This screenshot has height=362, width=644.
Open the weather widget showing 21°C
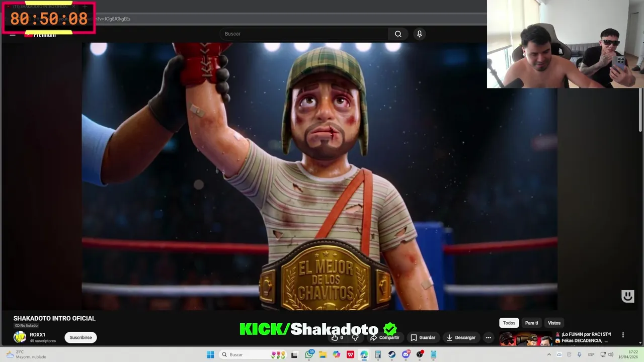pos(25,354)
